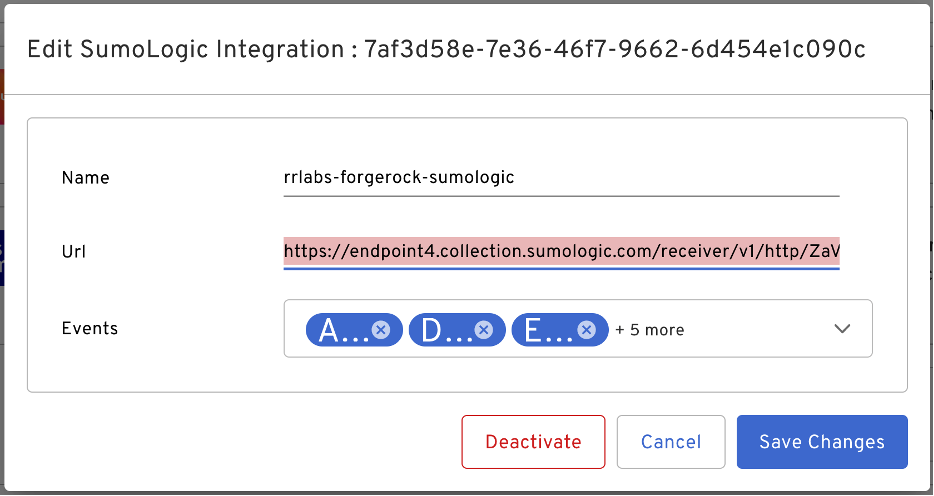This screenshot has height=496, width=934.
Task: Remove the 'E...' event chip via its X
Action: coord(587,330)
